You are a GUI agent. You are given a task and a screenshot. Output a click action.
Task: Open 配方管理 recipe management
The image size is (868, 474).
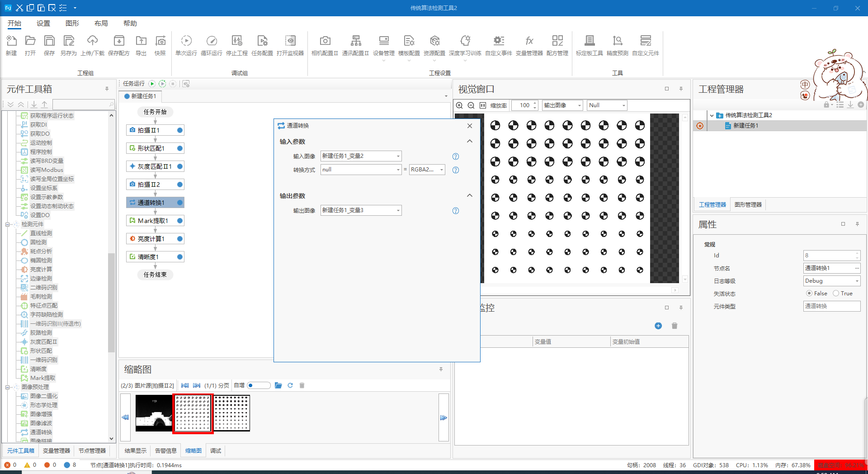click(557, 45)
